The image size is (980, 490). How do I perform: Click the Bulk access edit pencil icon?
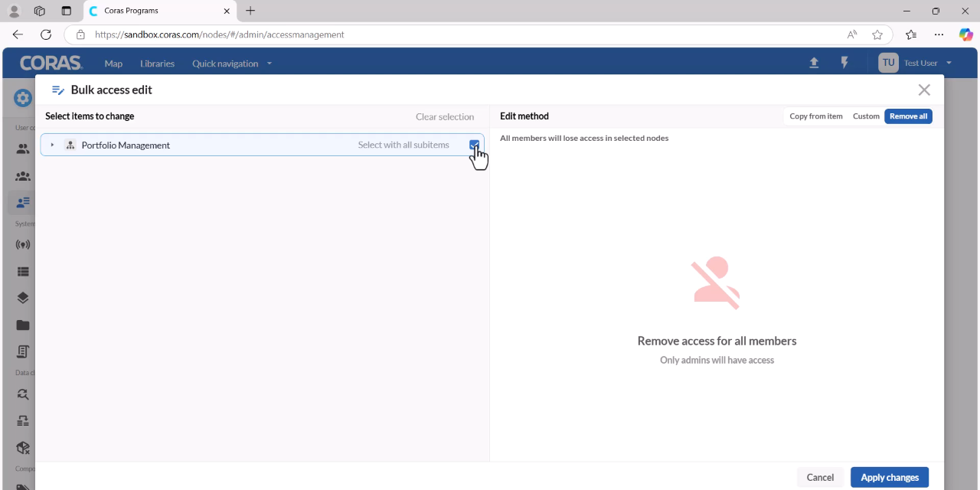pos(58,90)
